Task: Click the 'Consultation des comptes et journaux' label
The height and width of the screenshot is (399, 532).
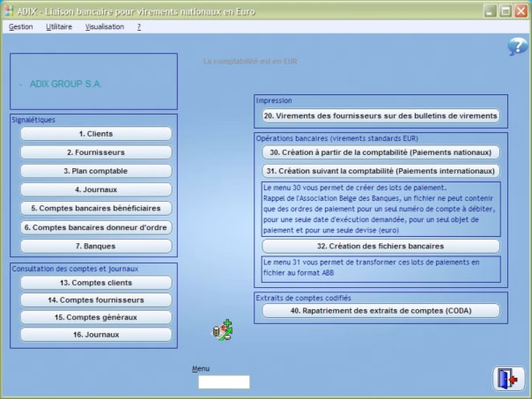Action: 75,269
